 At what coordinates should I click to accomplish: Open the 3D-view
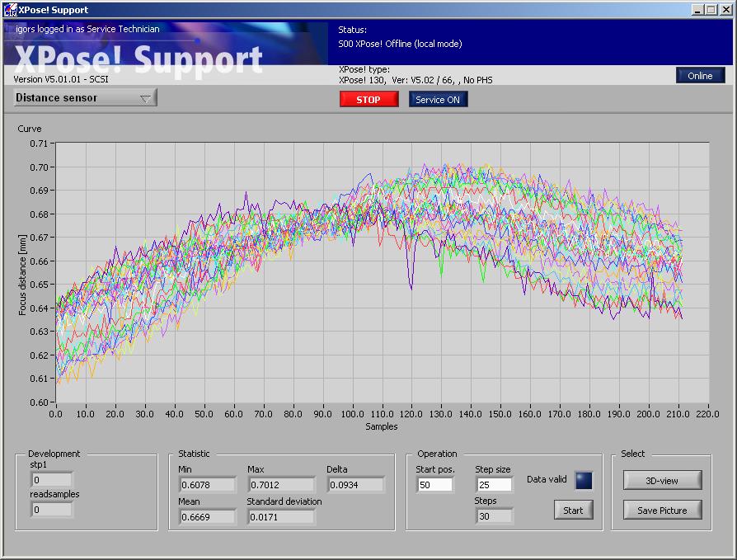tap(662, 481)
